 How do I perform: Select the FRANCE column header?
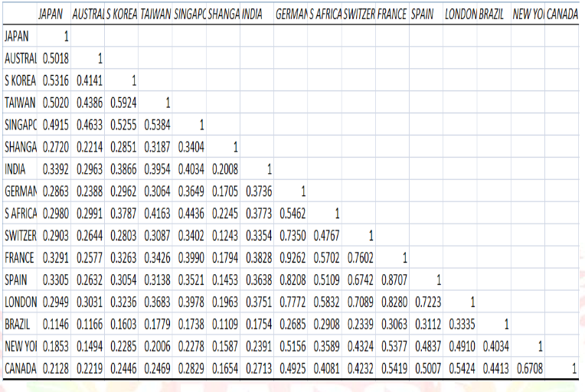(x=391, y=15)
